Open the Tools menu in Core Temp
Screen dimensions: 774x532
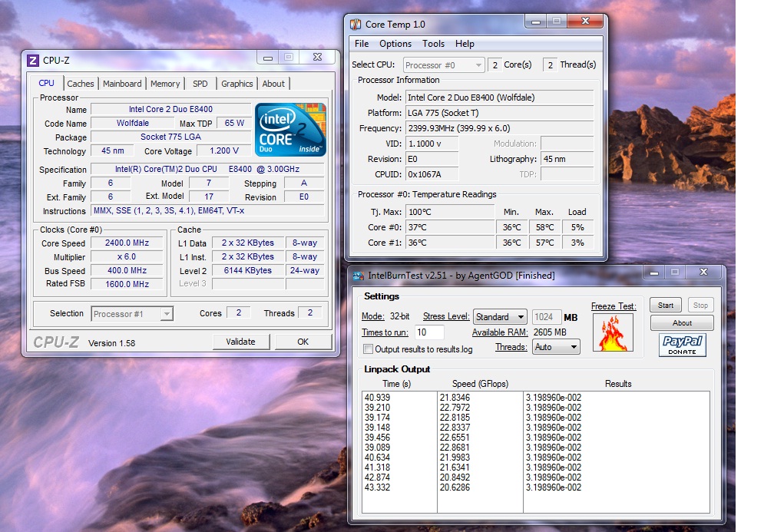point(433,44)
